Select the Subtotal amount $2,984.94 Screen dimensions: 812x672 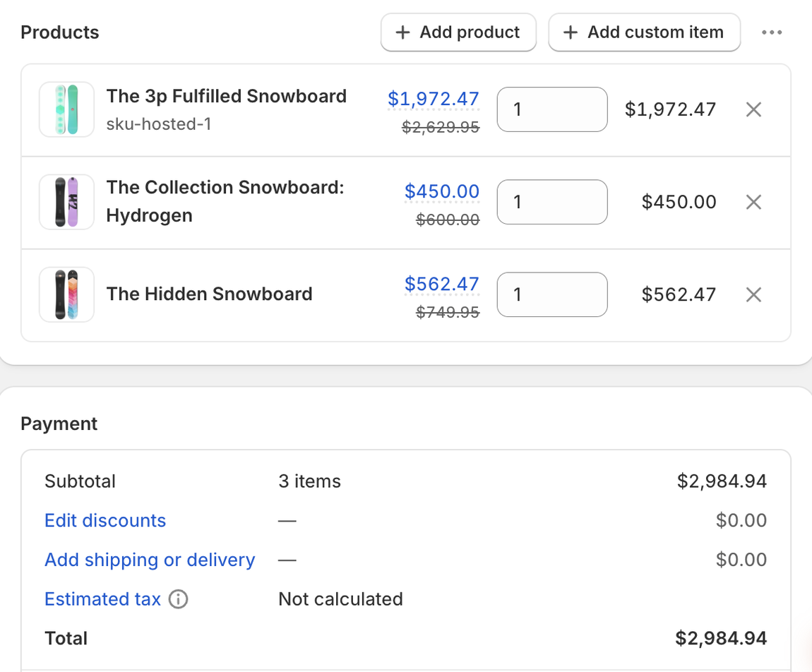[x=722, y=481]
